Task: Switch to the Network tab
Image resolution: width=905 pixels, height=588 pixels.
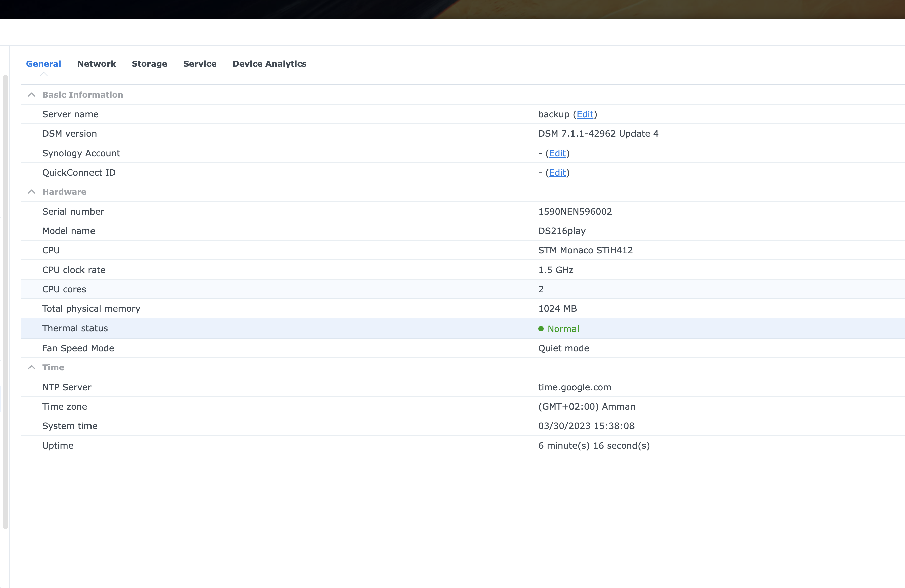Action: [96, 64]
